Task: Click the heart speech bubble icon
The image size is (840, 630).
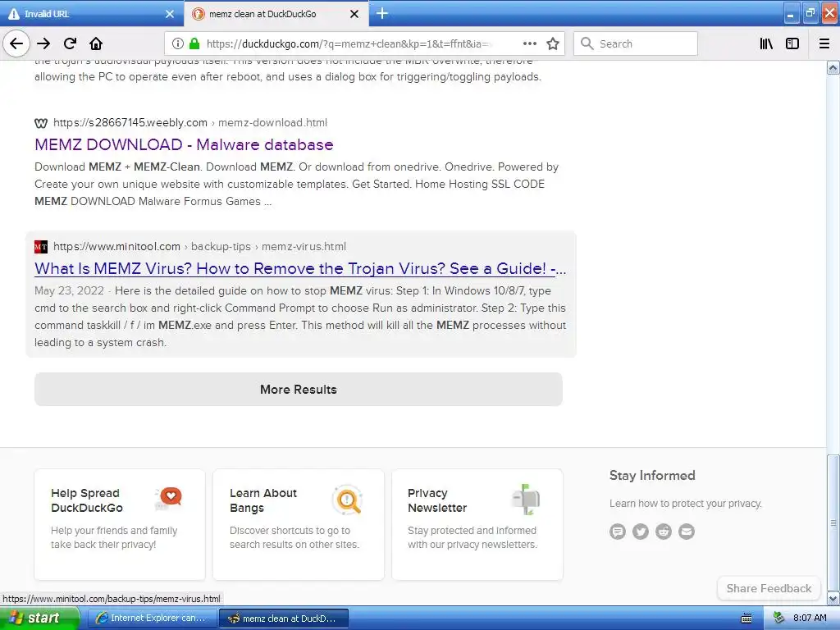Action: tap(169, 498)
